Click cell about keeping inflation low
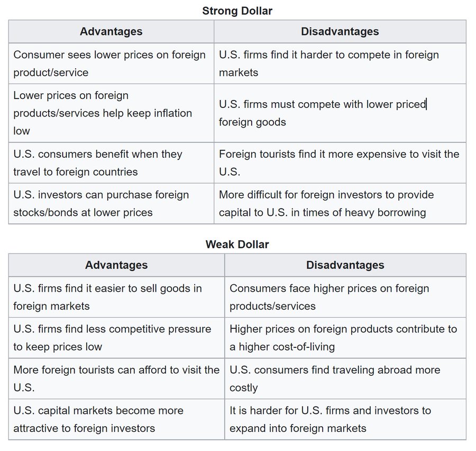Image resolution: width=476 pixels, height=451 pixels. (103, 113)
